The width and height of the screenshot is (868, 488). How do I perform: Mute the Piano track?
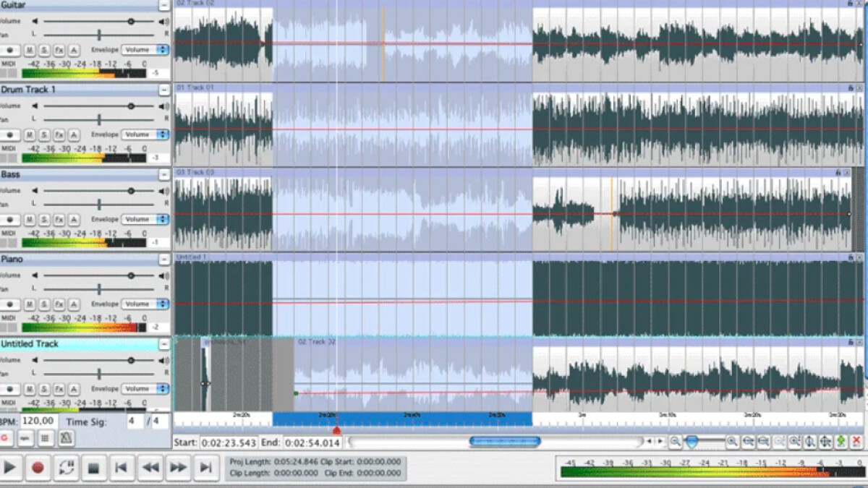click(29, 304)
